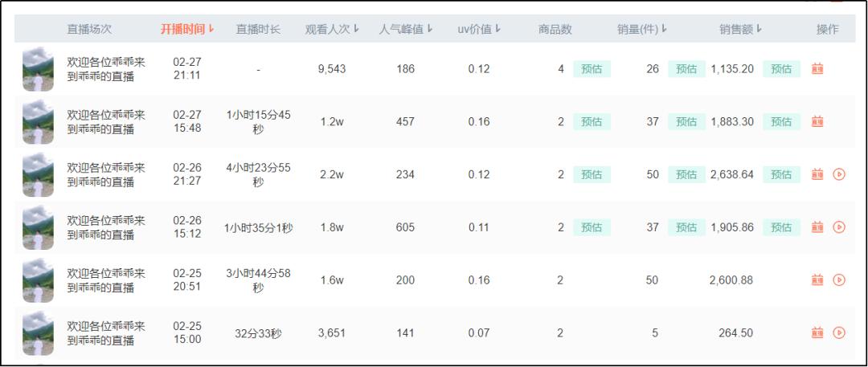Select uv value 0.11

coord(479,227)
